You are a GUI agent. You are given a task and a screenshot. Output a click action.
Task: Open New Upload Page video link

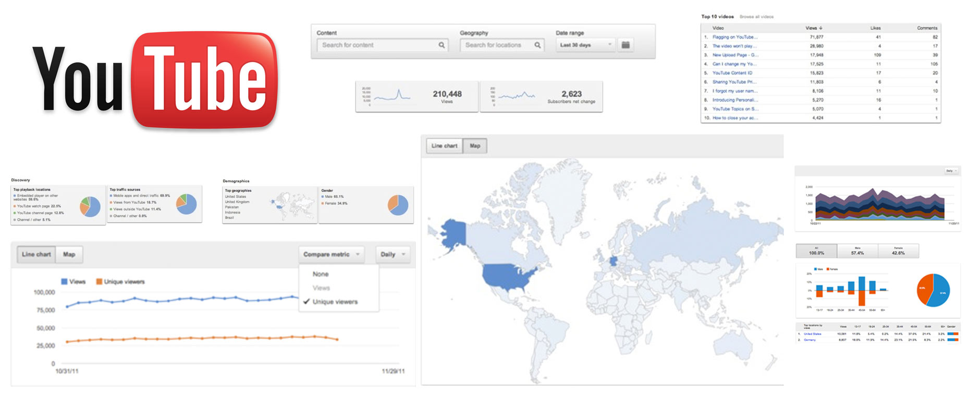(x=736, y=55)
